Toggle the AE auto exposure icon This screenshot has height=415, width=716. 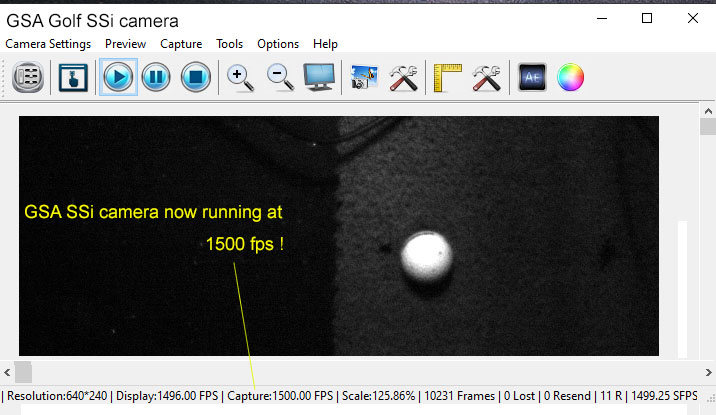[532, 77]
